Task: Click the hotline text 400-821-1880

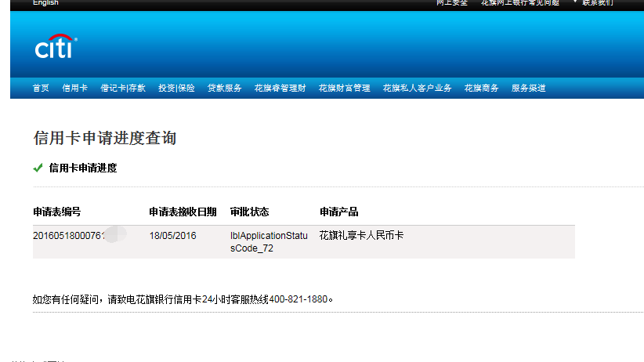Action: click(x=298, y=299)
